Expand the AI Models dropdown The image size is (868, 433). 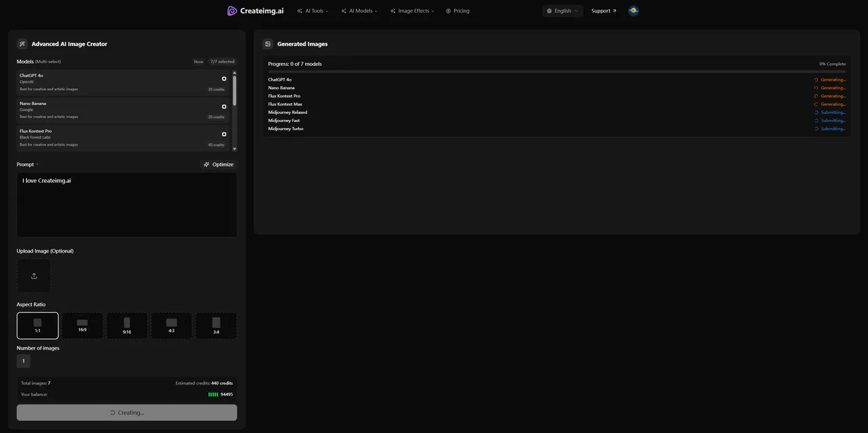(359, 11)
